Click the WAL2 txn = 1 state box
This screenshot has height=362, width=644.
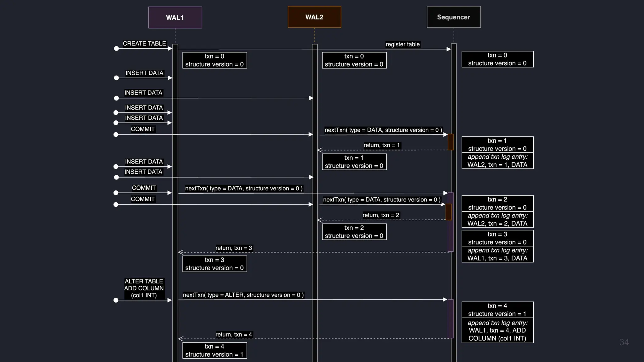(x=354, y=162)
